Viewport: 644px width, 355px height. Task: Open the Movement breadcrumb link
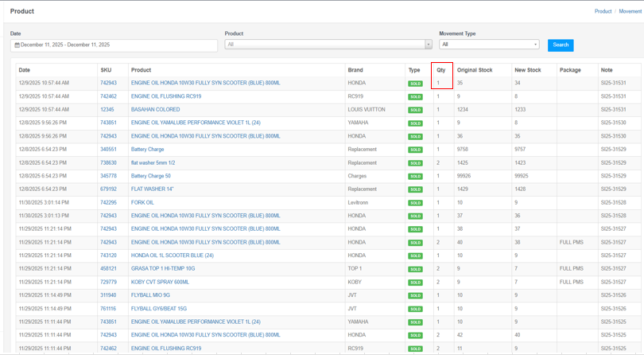[630, 11]
